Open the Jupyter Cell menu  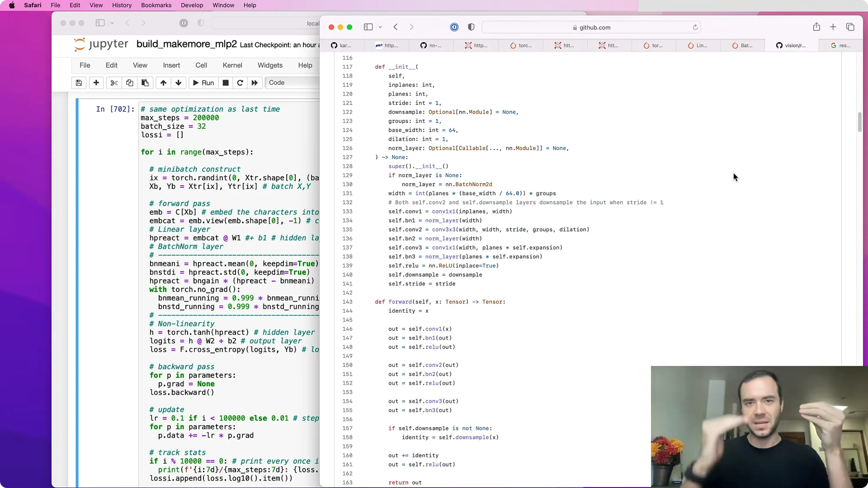pos(201,65)
